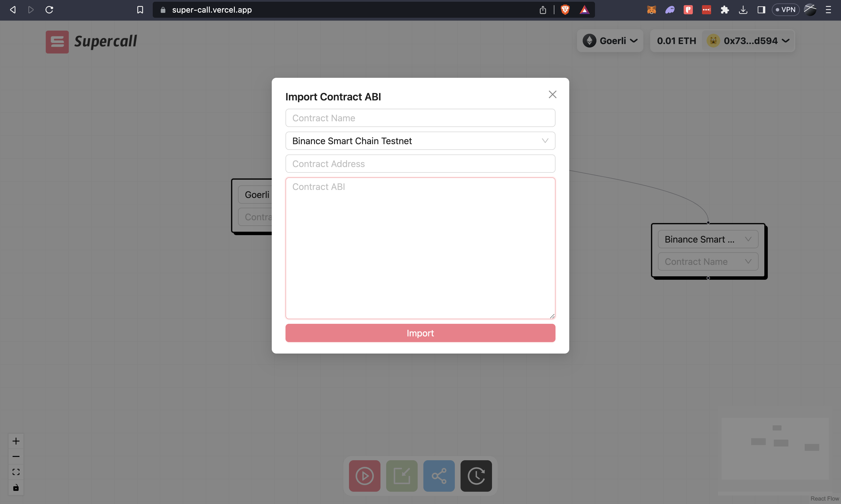Focus the Contract ABI text area
Viewport: 841px width, 504px height.
[x=420, y=248]
